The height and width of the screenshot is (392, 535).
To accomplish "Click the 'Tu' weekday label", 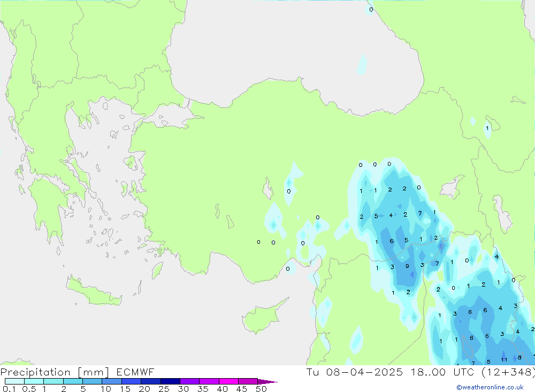I will point(312,372).
